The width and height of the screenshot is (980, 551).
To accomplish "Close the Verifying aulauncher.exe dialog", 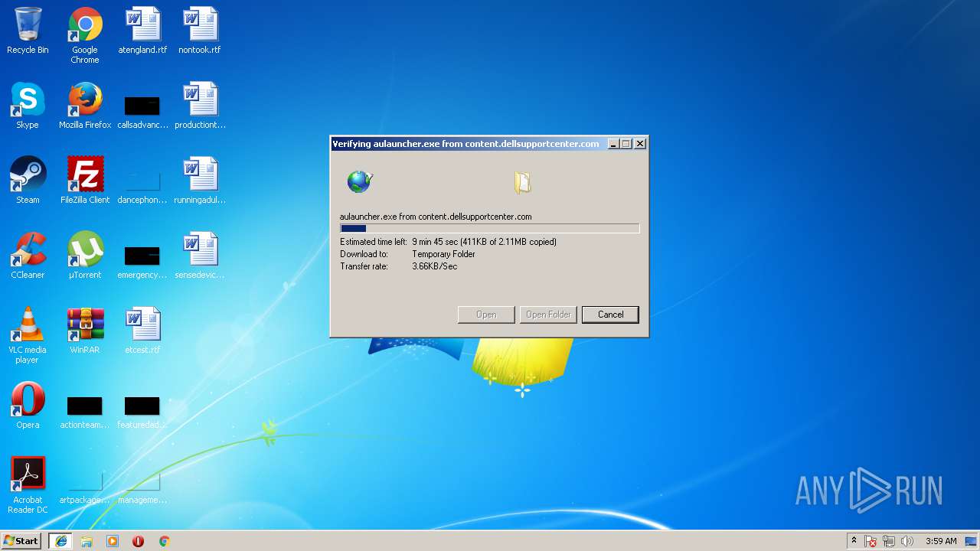I will click(x=640, y=144).
